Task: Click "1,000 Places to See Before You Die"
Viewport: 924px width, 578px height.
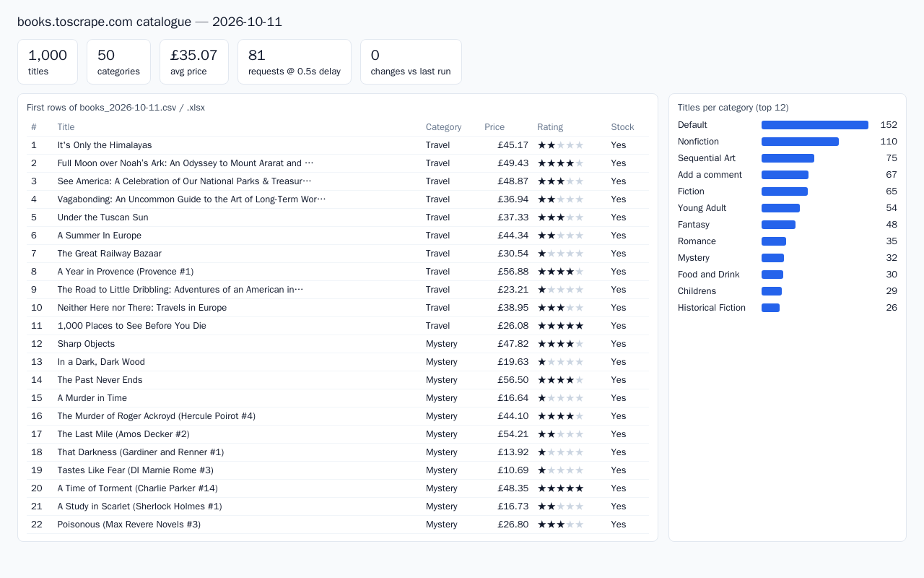Action: click(132, 326)
